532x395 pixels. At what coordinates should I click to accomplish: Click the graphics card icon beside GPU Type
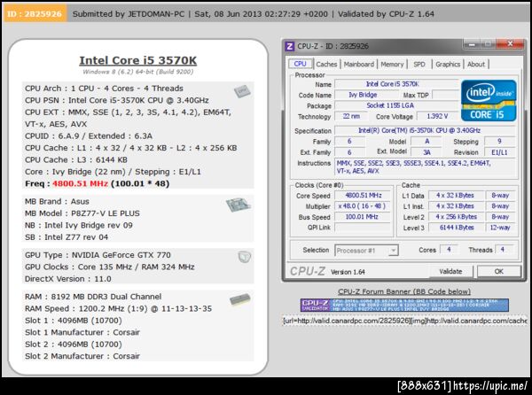pos(245,257)
